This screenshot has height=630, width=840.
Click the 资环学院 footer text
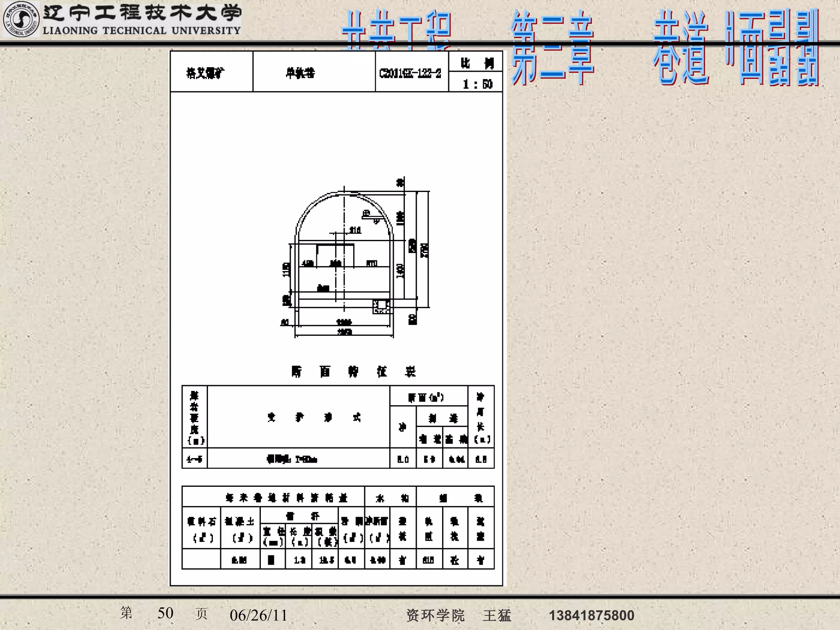[435, 615]
